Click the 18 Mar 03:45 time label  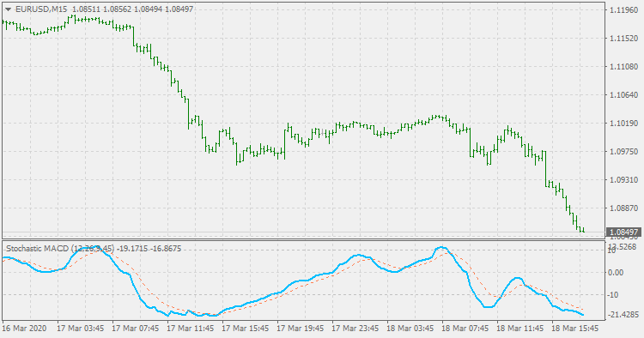tap(410, 329)
